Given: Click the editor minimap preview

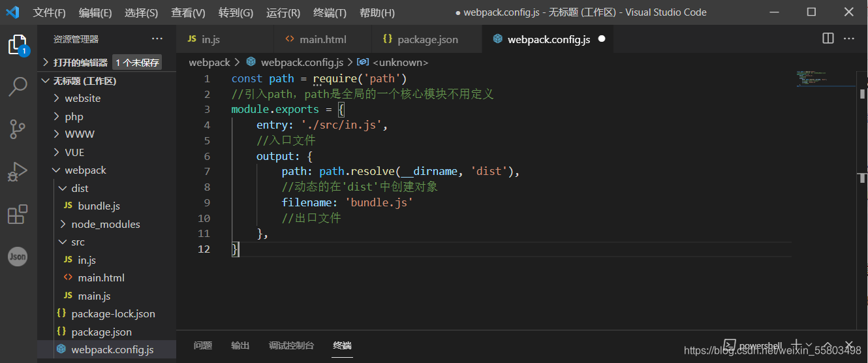Looking at the screenshot, I should pos(824,78).
